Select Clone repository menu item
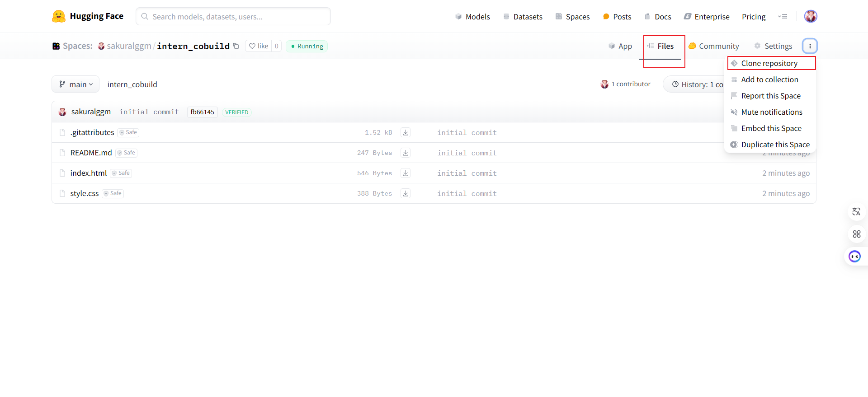 [x=771, y=63]
